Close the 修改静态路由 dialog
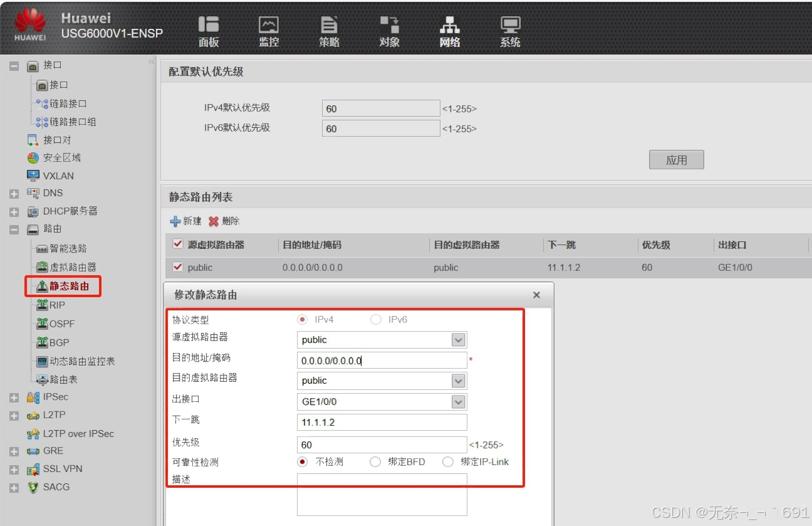The width and height of the screenshot is (812, 526). [536, 295]
